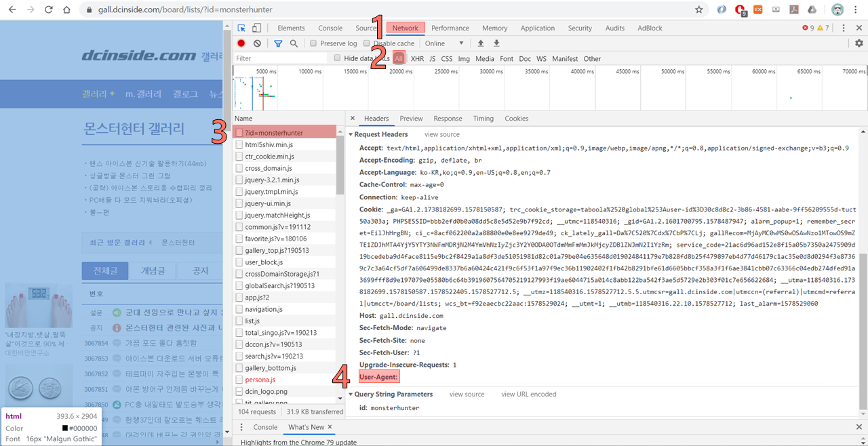The image size is (868, 446).
Task: Filter requests by Doc type
Action: (526, 59)
